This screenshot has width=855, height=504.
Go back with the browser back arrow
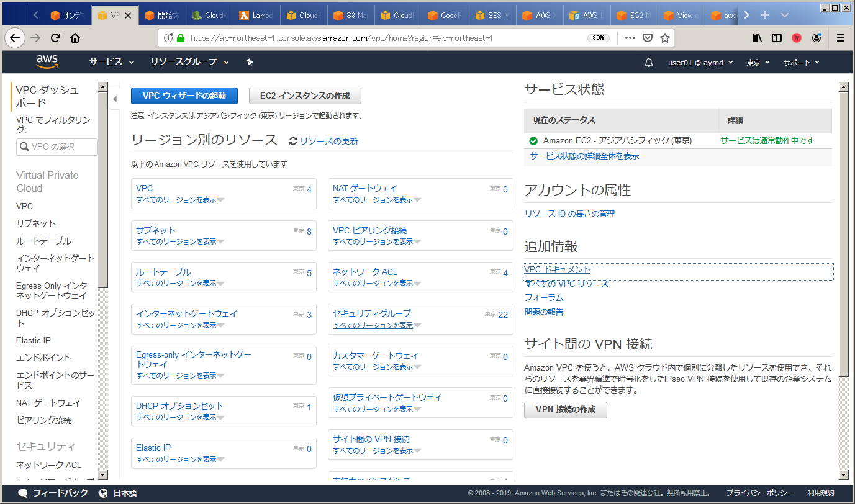click(15, 38)
